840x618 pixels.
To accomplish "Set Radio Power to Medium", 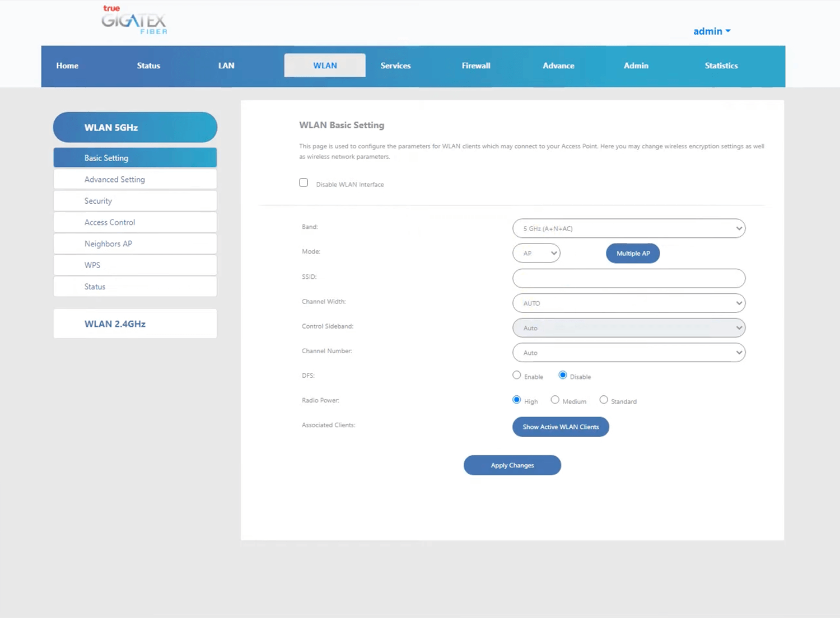I will pos(555,400).
